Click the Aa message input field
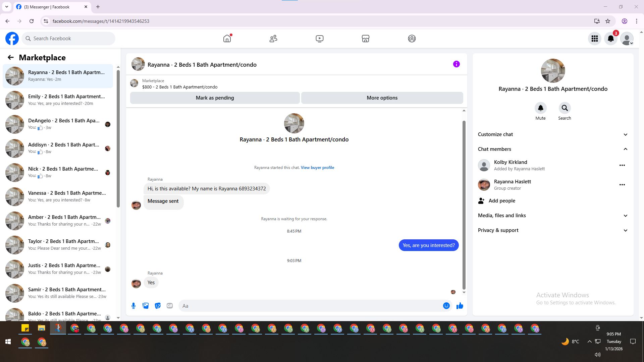 click(x=309, y=306)
